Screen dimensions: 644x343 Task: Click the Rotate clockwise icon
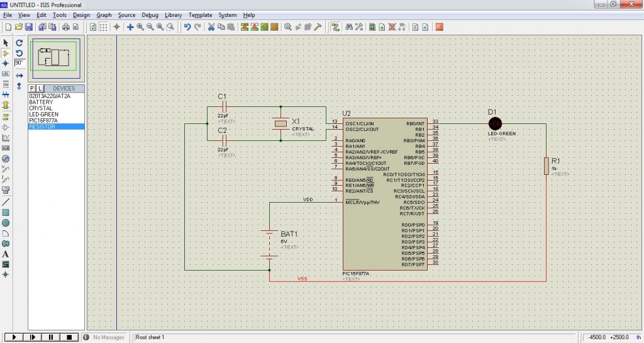click(x=19, y=42)
